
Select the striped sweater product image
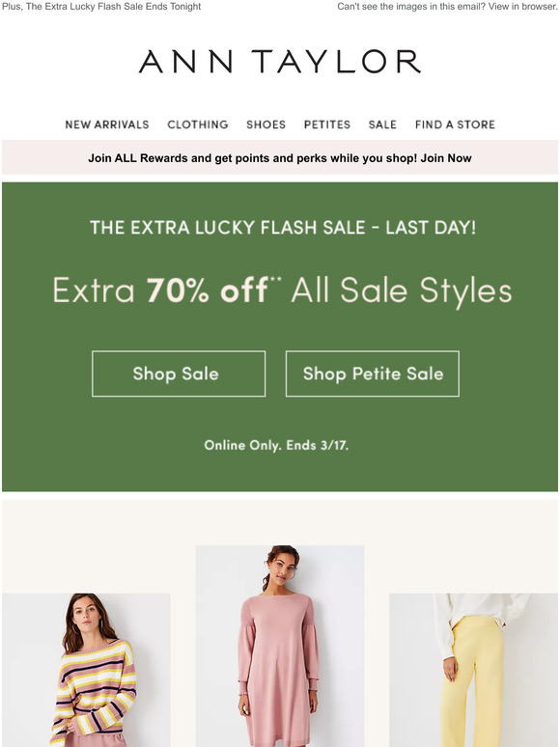pos(86,670)
